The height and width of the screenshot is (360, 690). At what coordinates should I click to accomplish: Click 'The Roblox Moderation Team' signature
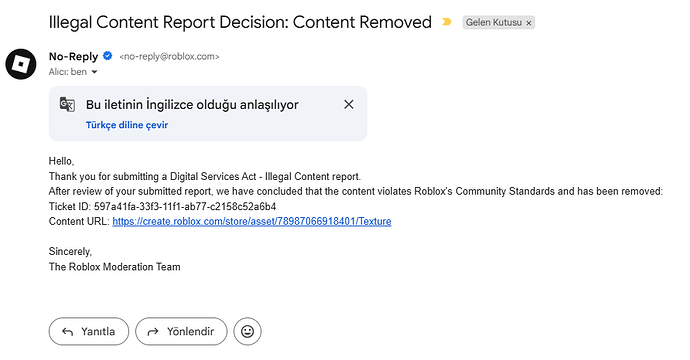pyautogui.click(x=114, y=267)
